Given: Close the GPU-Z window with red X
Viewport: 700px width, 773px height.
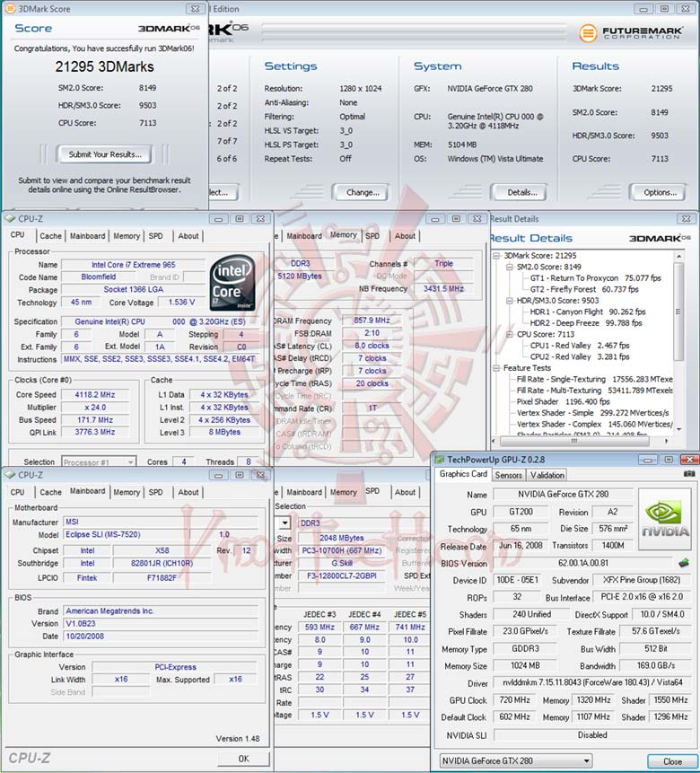Looking at the screenshot, I should click(689, 460).
